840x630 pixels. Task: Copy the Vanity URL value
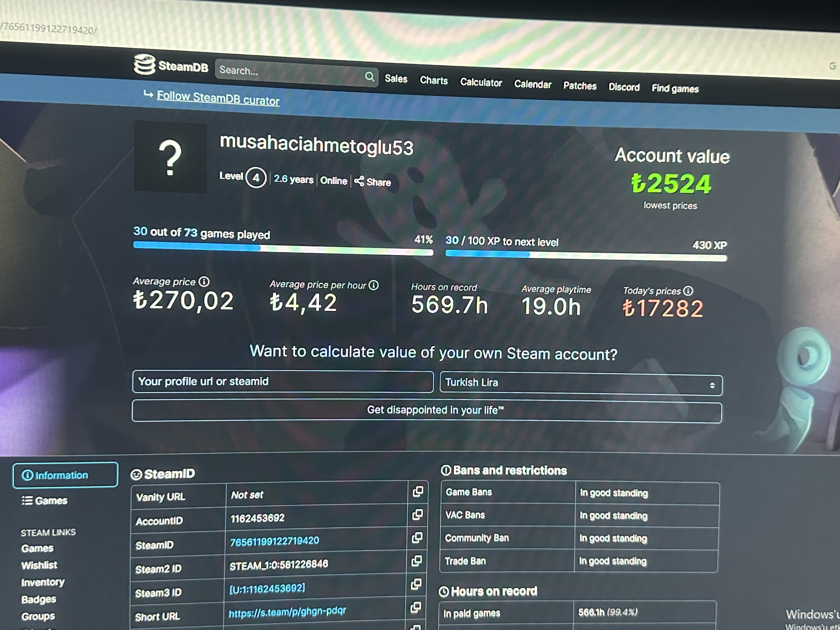[418, 491]
